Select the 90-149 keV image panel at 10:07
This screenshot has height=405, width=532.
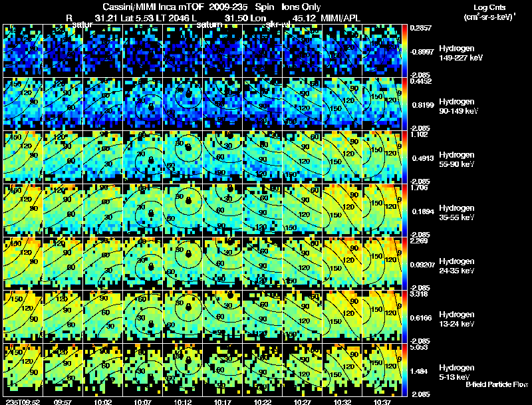pos(142,104)
